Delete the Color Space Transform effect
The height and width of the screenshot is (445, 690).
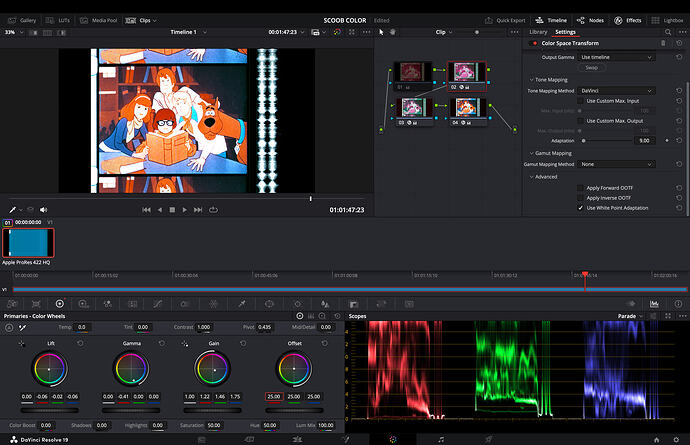pos(663,43)
